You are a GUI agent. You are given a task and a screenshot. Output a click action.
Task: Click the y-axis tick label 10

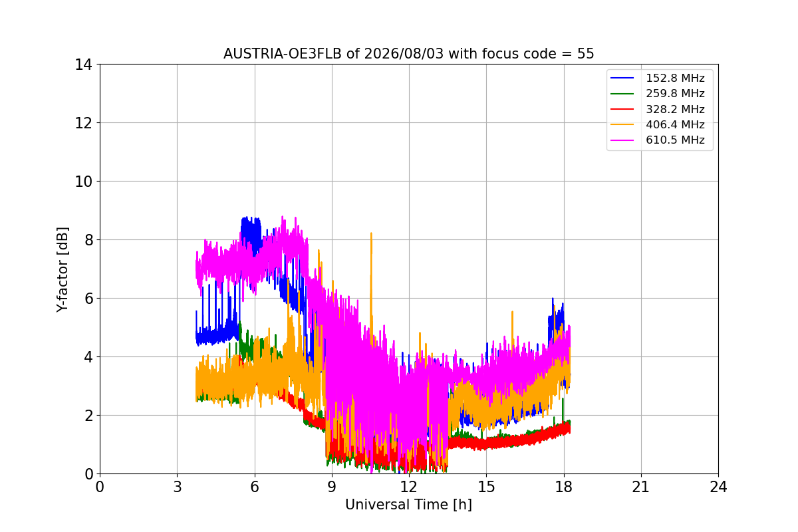84,182
